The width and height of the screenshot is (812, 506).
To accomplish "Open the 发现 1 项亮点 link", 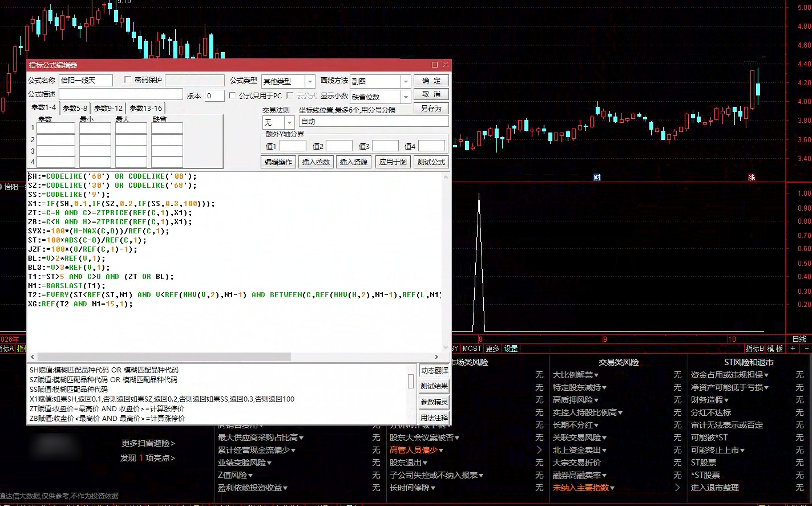I will (x=147, y=458).
